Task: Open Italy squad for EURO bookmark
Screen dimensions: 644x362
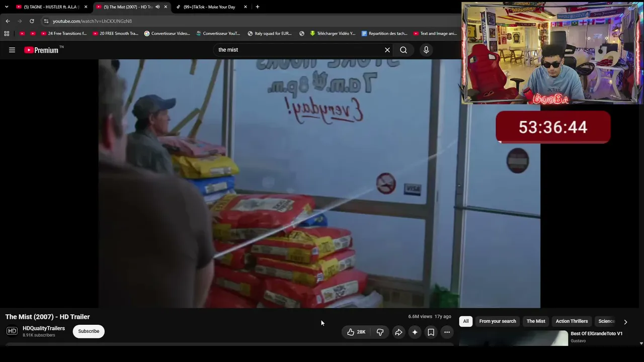Action: (x=270, y=34)
